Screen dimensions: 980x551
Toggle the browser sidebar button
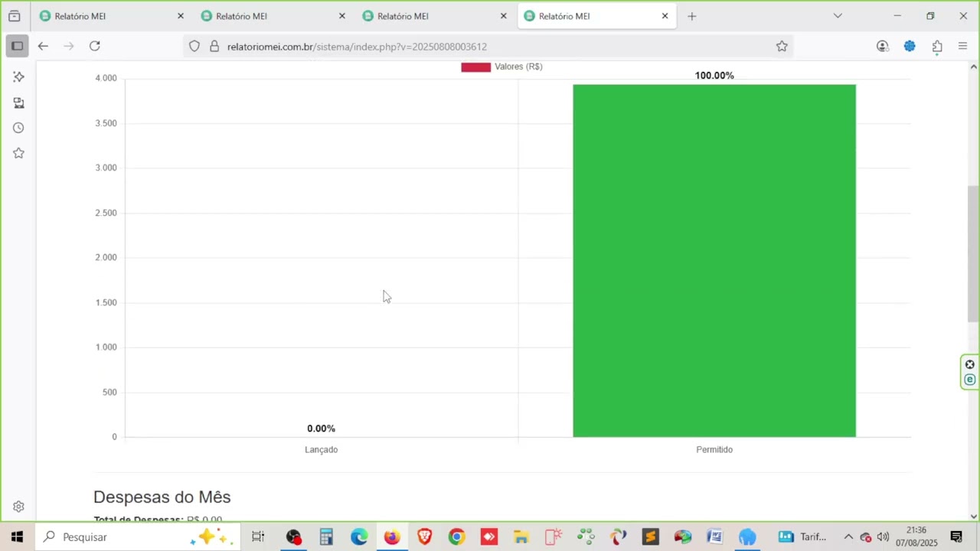tap(18, 46)
